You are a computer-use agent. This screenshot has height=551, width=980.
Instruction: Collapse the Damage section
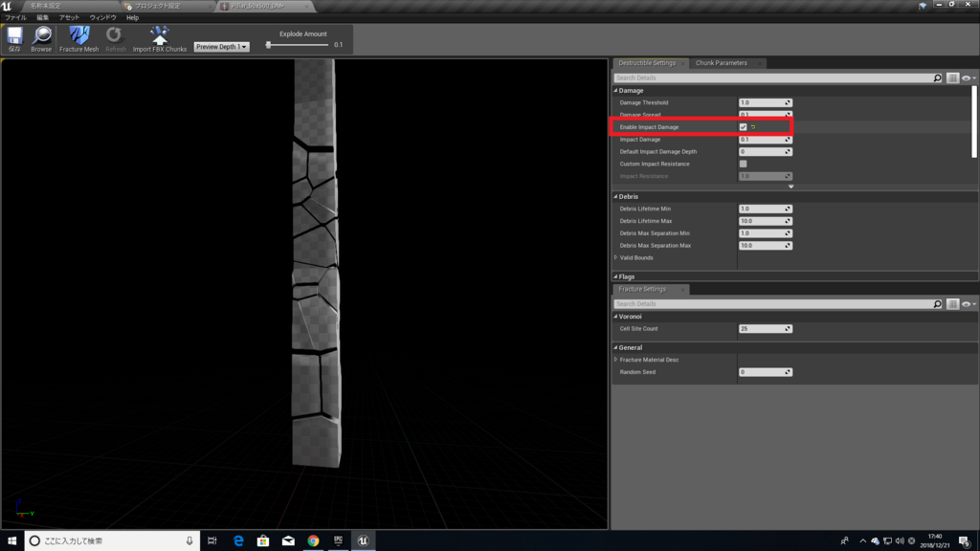615,91
